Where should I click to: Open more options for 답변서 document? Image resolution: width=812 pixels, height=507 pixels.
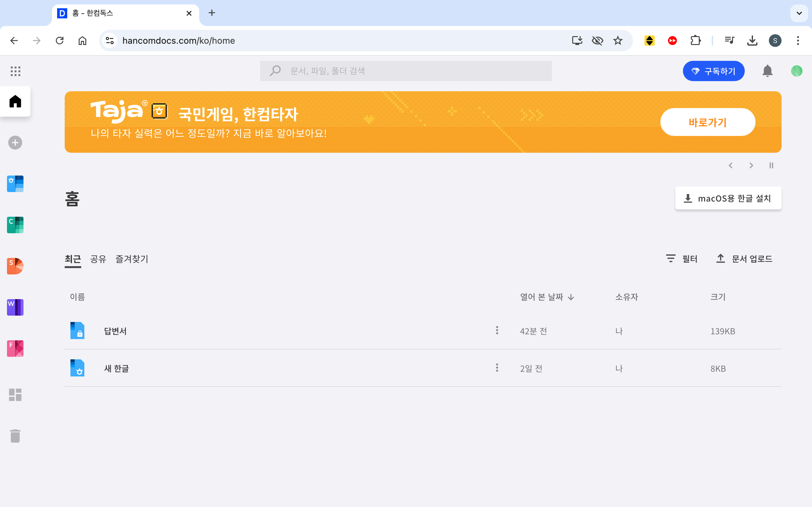pyautogui.click(x=497, y=331)
